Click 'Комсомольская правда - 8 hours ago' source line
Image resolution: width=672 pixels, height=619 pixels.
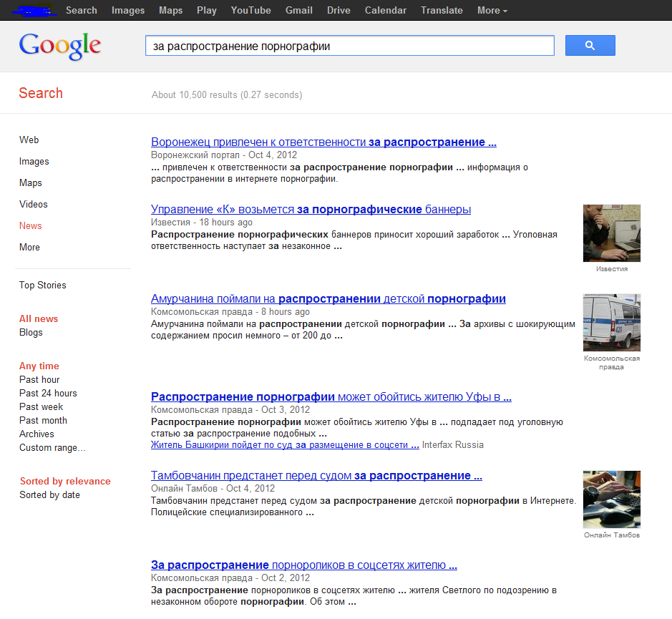(x=230, y=311)
